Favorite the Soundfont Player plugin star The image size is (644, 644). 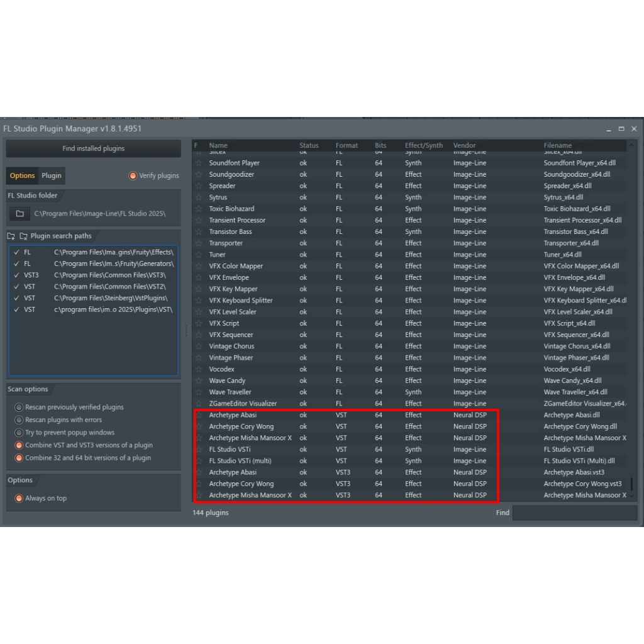click(199, 163)
